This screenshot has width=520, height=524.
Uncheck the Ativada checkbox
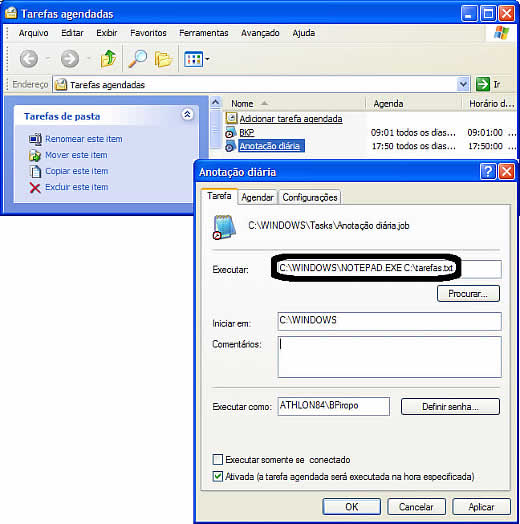pos(218,476)
